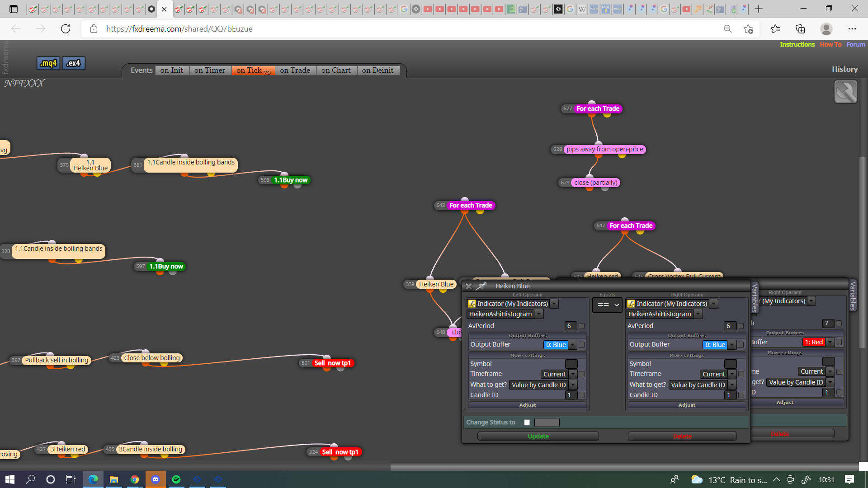This screenshot has height=488, width=868.
Task: Click the Right Operand indicator function icon in Heiken Blue
Action: coord(631,304)
